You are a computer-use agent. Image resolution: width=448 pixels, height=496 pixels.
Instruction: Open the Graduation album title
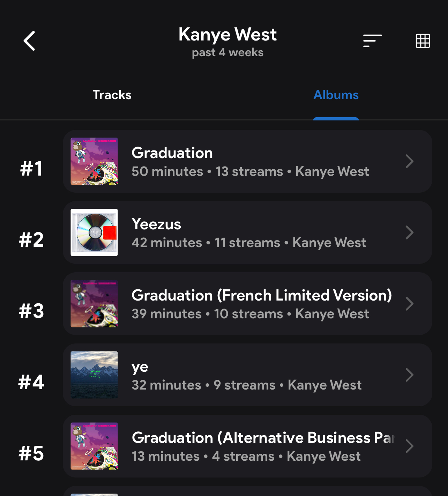click(x=172, y=153)
